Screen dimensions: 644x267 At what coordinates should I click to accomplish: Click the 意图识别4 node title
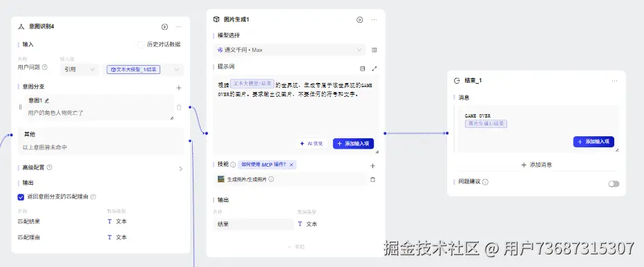(x=41, y=27)
